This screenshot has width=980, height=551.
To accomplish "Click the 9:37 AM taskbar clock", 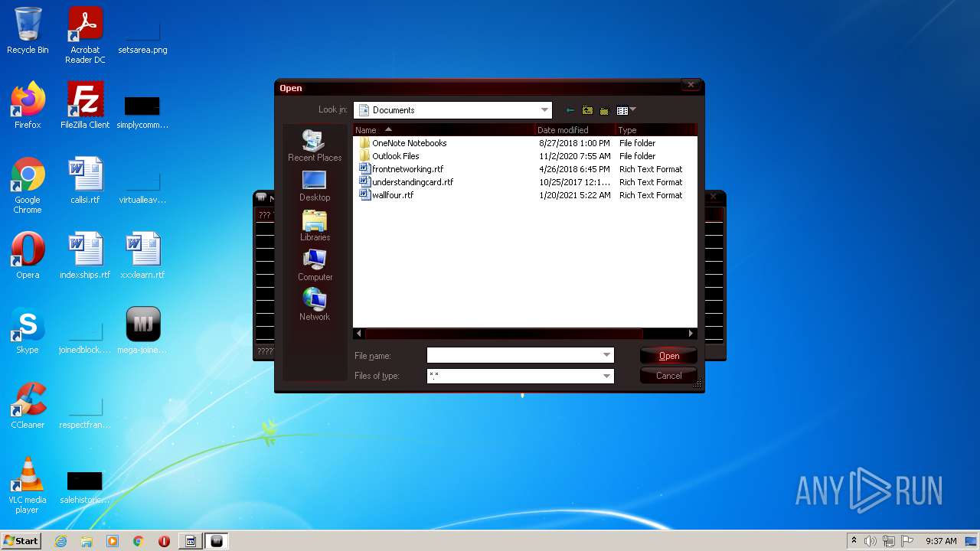I will point(941,541).
